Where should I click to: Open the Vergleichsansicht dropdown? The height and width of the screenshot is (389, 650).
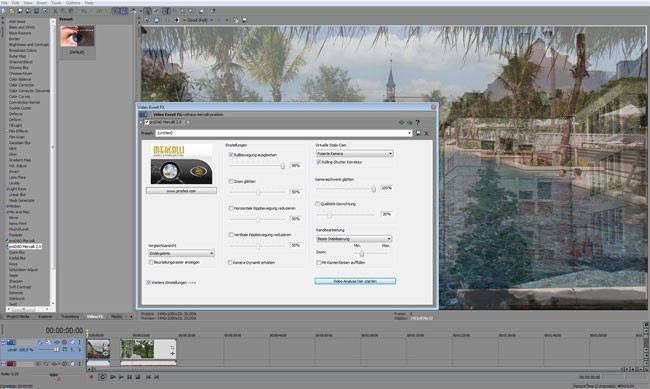coord(181,253)
